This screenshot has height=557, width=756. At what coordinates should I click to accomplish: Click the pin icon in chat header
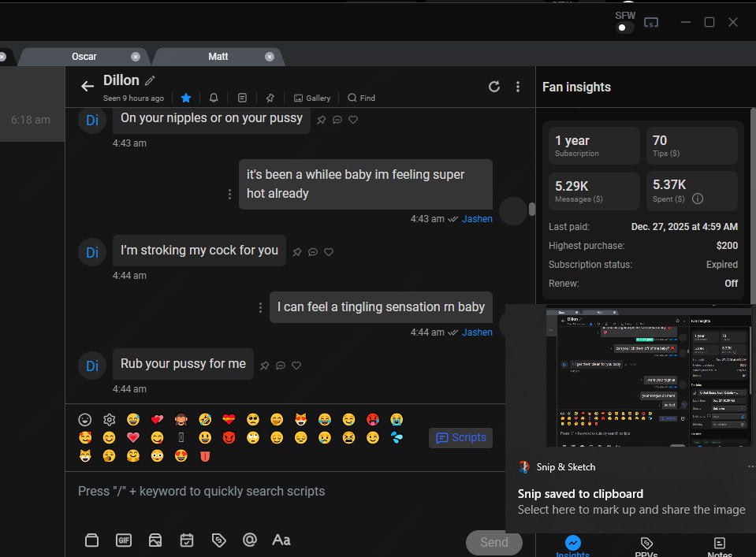tap(270, 98)
